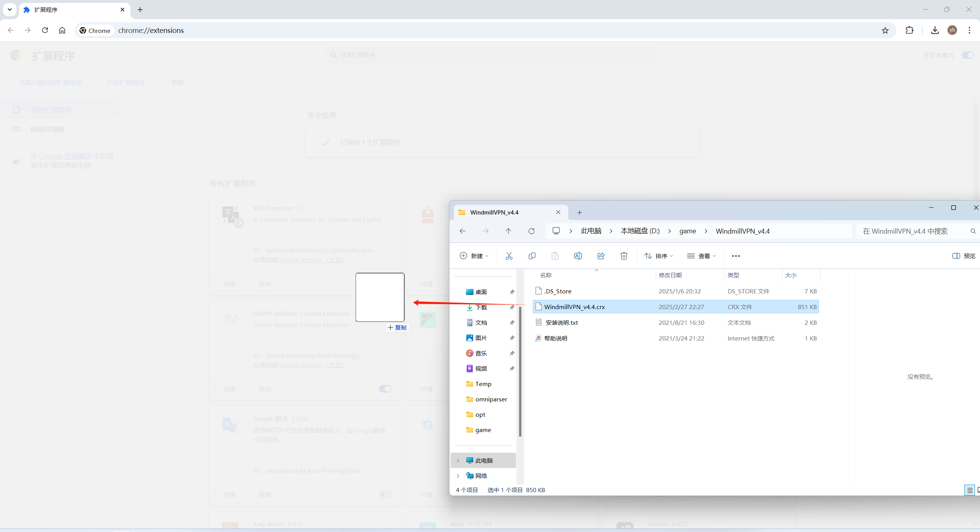
Task: Click the Copy icon in Explorer toolbar
Action: (x=532, y=256)
